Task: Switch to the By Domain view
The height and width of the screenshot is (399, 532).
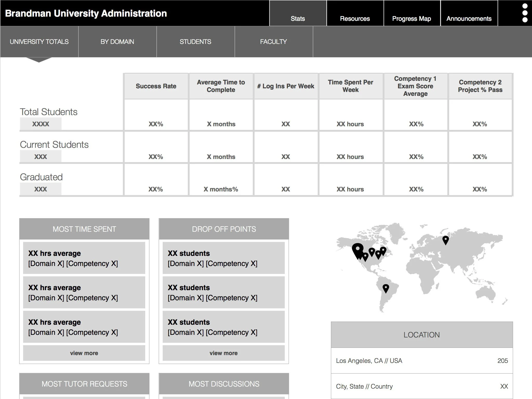Action: point(117,42)
